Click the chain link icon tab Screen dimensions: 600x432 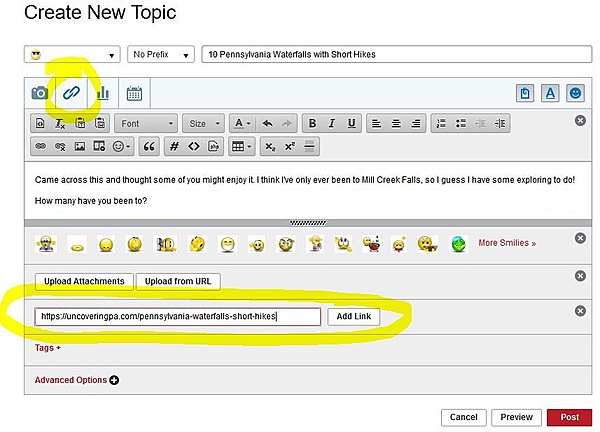pyautogui.click(x=70, y=93)
